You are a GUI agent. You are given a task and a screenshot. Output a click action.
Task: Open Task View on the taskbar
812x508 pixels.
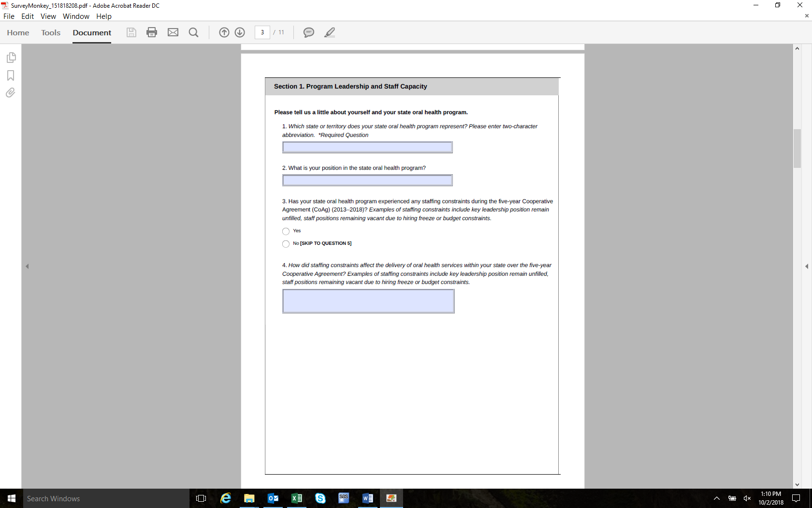[201, 498]
